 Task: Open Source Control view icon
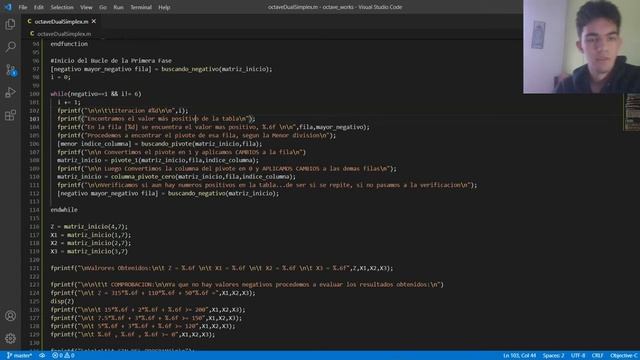click(x=10, y=70)
